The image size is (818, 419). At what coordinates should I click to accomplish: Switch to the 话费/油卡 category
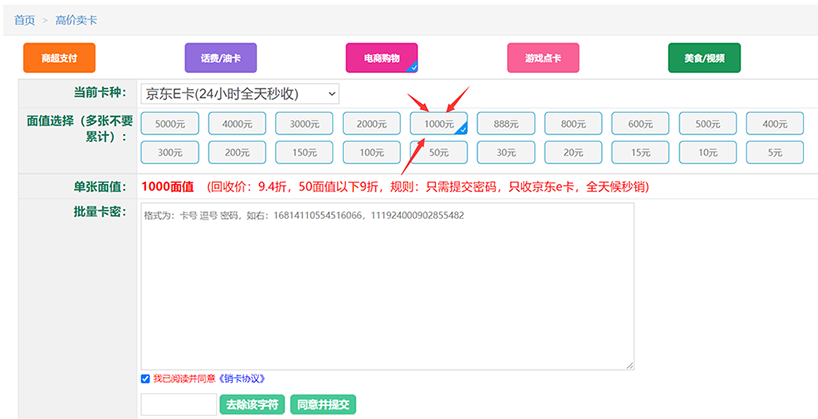point(220,58)
